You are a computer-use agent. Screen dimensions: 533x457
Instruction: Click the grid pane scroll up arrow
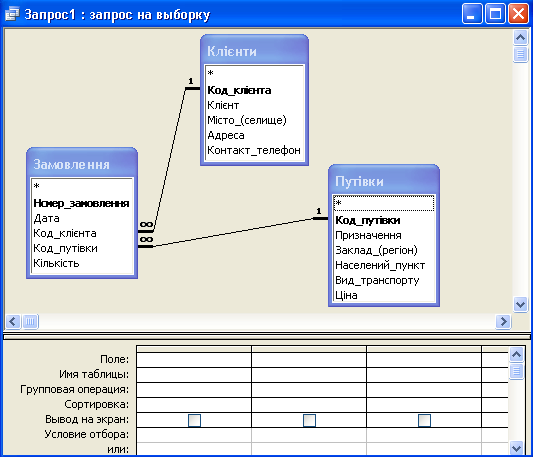tap(516, 355)
